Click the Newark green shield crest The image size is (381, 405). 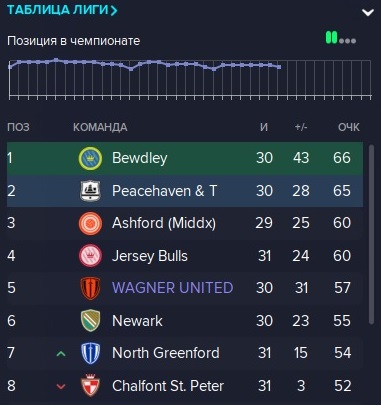pyautogui.click(x=90, y=321)
